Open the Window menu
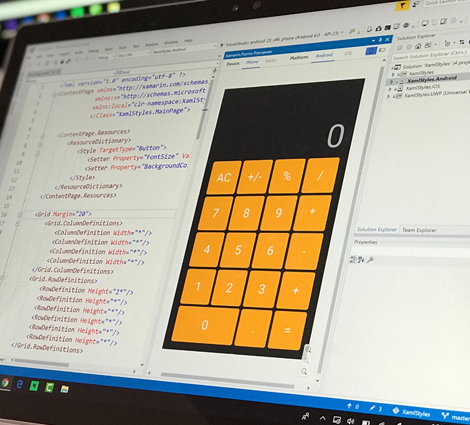This screenshot has width=470, height=425. [x=171, y=42]
